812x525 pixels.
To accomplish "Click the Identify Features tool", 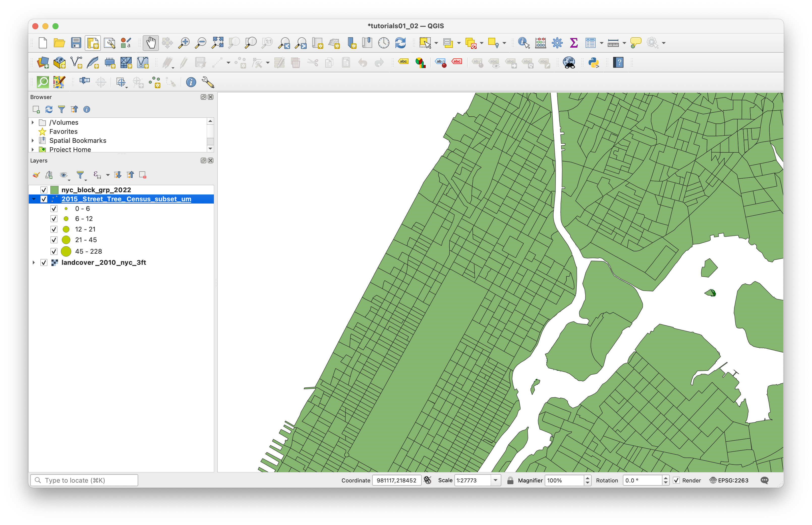I will coord(523,43).
